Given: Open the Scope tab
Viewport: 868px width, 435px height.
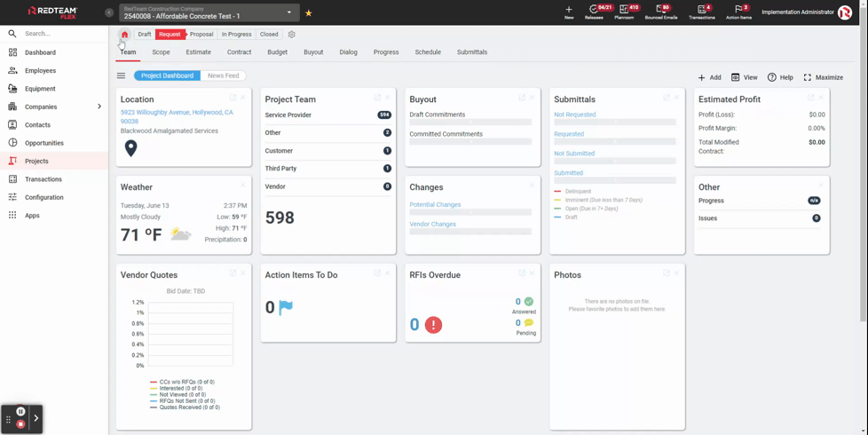Looking at the screenshot, I should coord(162,52).
